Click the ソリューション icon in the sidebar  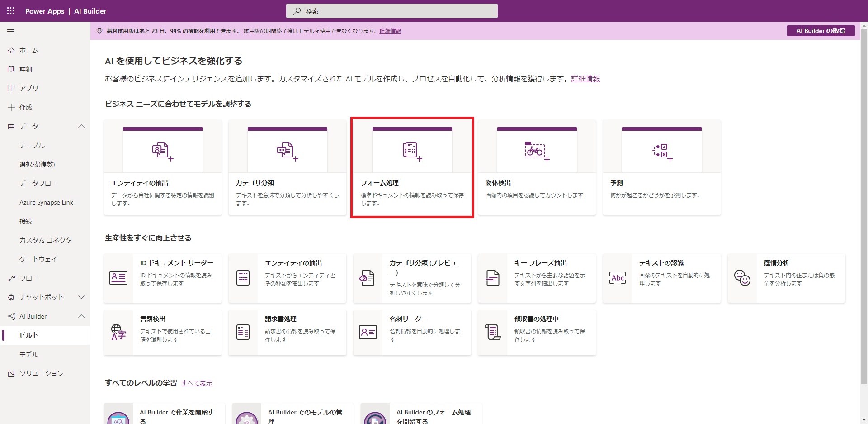point(11,373)
